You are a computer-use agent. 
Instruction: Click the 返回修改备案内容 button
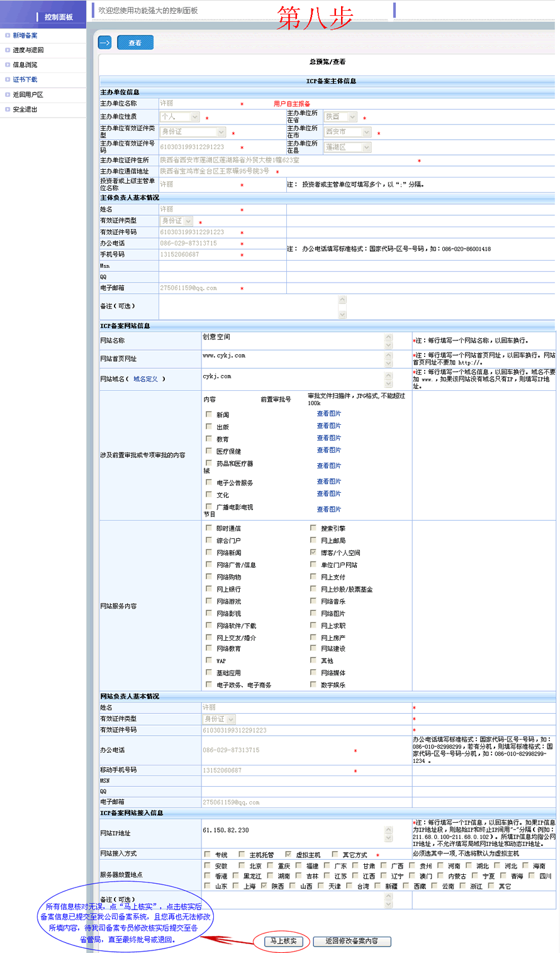click(x=352, y=941)
